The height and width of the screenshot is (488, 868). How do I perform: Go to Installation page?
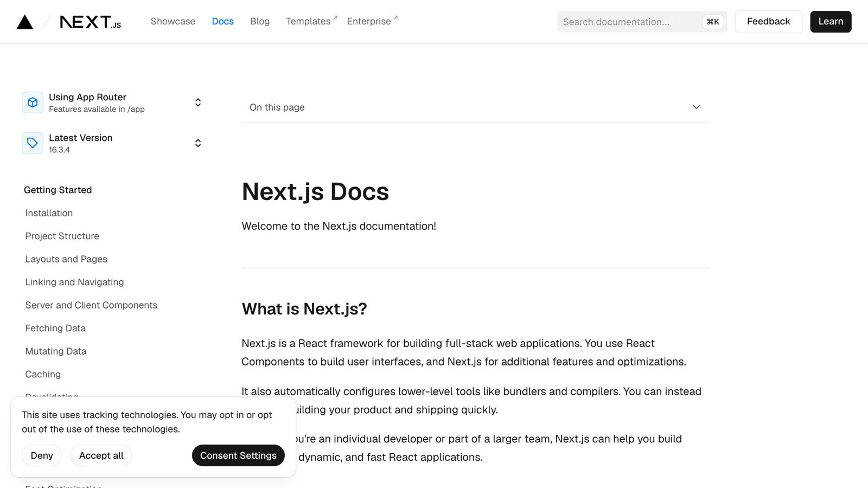(49, 213)
